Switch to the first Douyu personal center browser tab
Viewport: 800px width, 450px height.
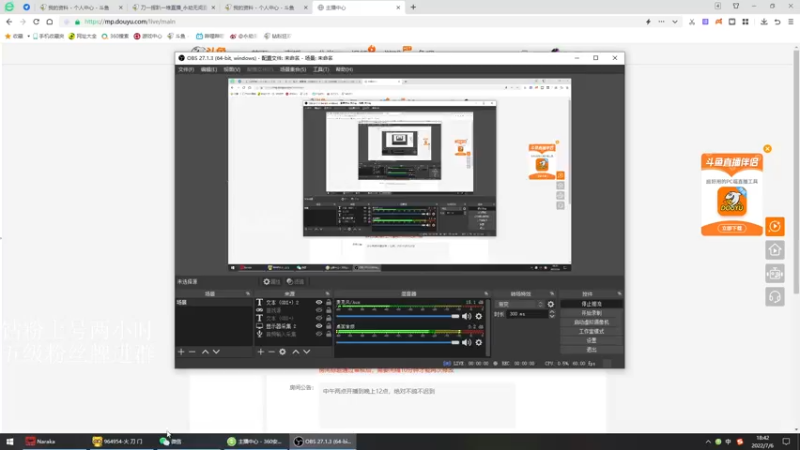(x=81, y=8)
